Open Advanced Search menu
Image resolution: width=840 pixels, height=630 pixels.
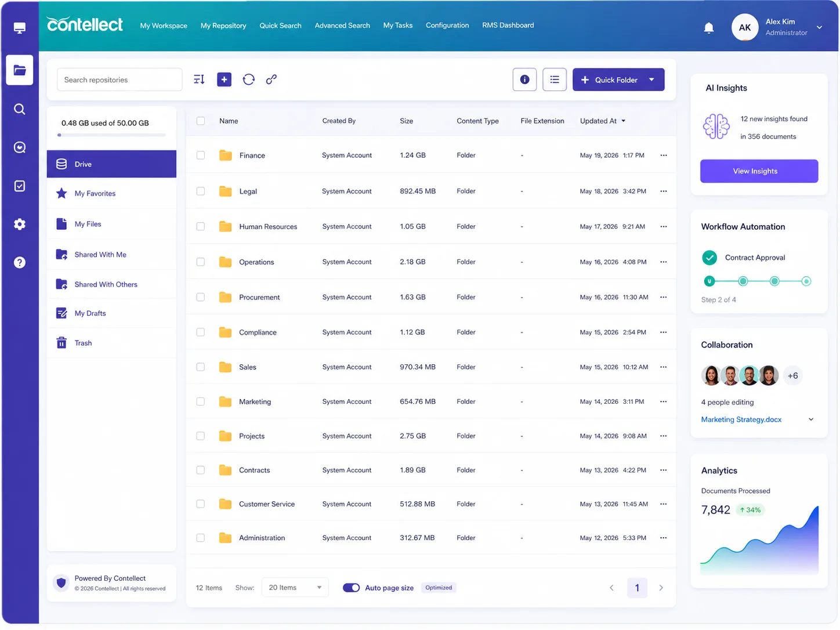(x=342, y=26)
